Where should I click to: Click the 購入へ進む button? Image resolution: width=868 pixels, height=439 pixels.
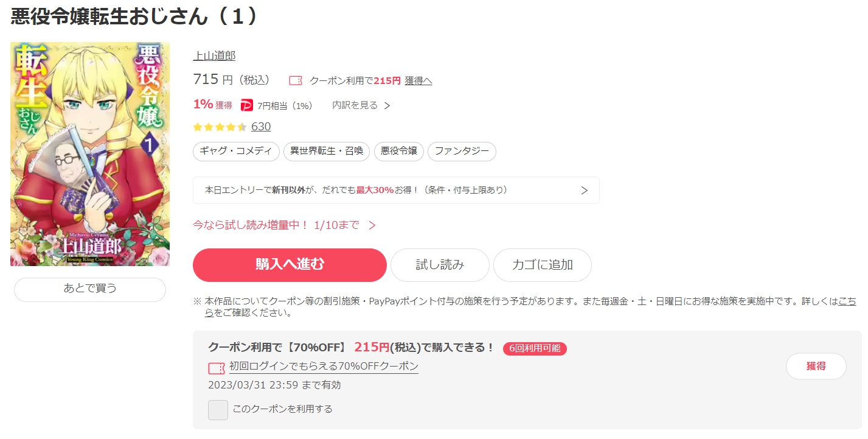[290, 265]
